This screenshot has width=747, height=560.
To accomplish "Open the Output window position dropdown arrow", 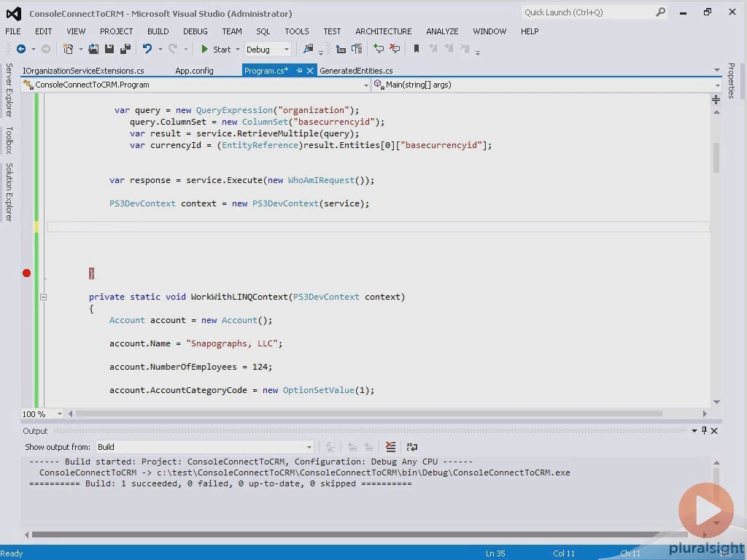I will click(x=694, y=430).
